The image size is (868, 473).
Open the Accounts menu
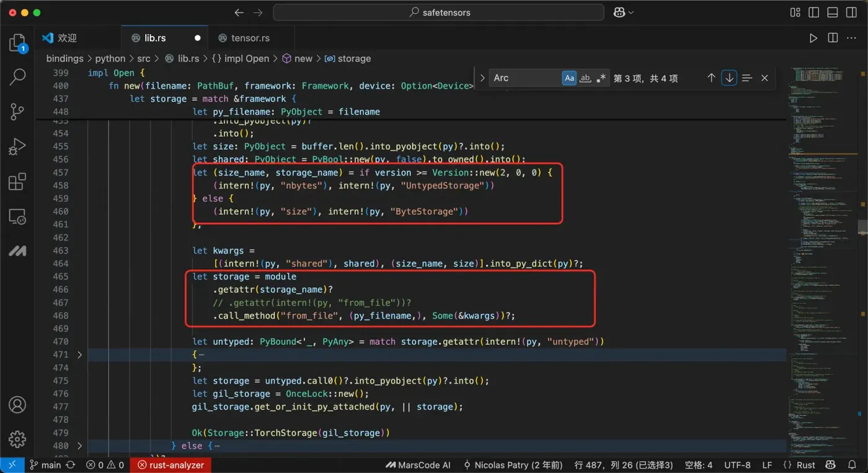17,405
